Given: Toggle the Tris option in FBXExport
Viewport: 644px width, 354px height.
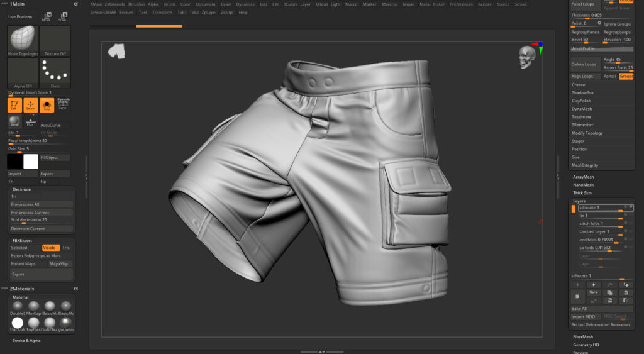Looking at the screenshot, I should pyautogui.click(x=67, y=248).
